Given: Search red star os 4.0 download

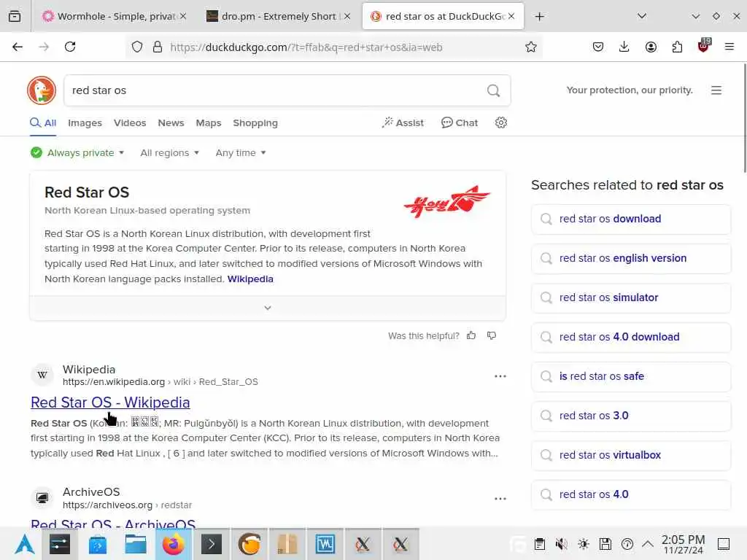Looking at the screenshot, I should coord(631,337).
